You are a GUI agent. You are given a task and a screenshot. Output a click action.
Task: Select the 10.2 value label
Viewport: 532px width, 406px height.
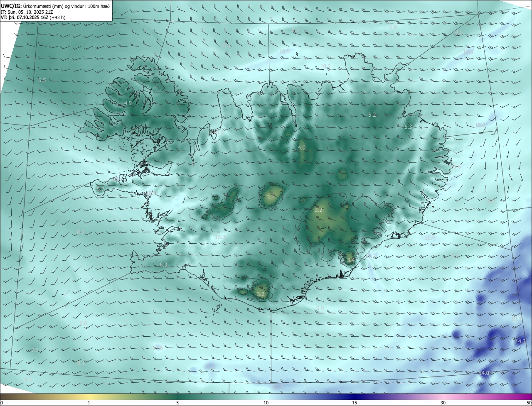pyautogui.click(x=325, y=66)
